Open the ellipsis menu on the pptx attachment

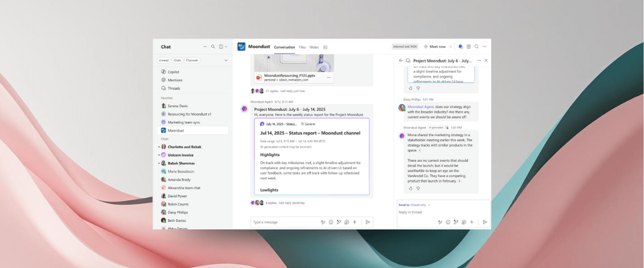[328, 78]
